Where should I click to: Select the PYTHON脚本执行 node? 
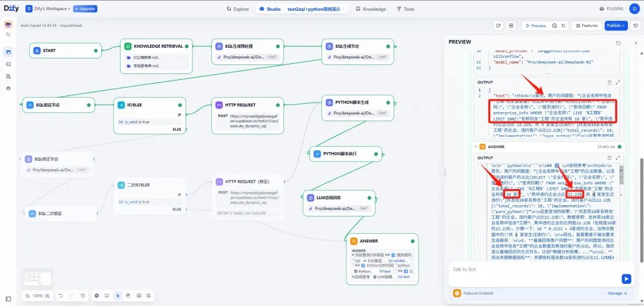point(345,154)
